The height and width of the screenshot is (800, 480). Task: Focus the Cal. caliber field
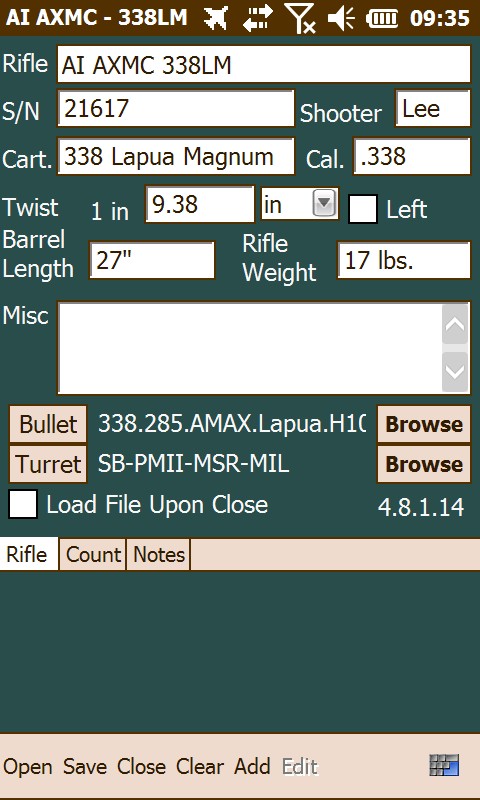[412, 156]
